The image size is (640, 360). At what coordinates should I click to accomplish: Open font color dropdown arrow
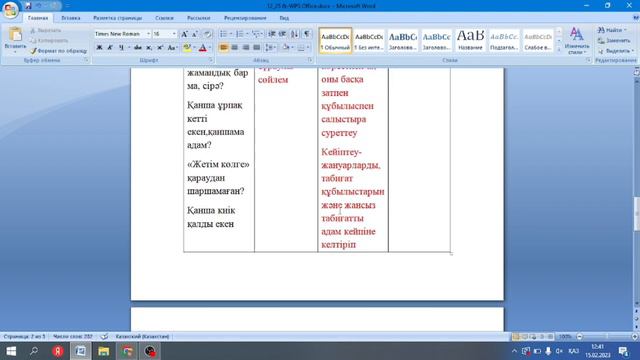[x=210, y=48]
